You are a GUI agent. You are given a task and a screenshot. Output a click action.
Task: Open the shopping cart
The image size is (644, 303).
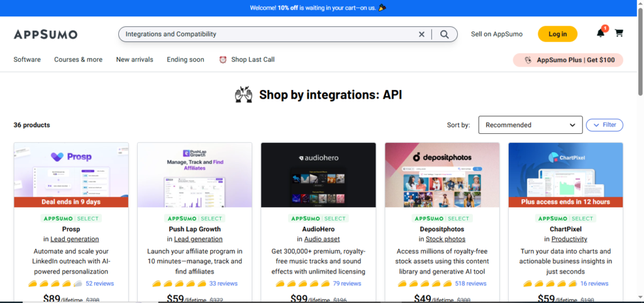pyautogui.click(x=619, y=33)
